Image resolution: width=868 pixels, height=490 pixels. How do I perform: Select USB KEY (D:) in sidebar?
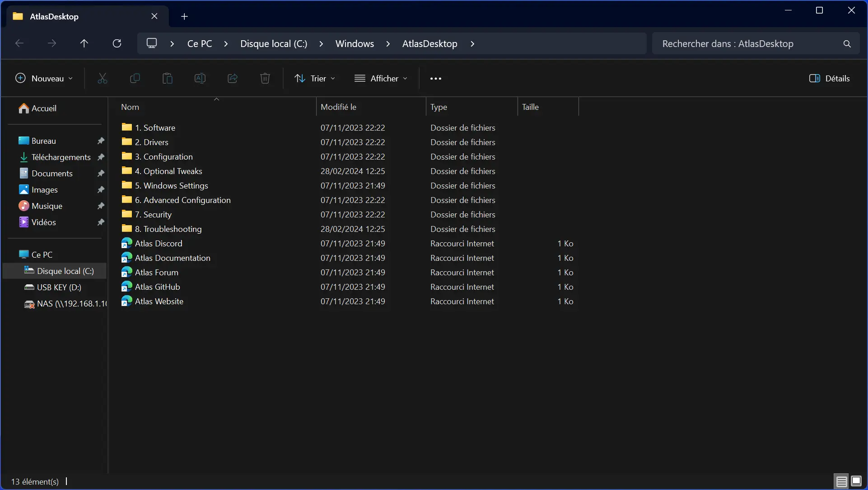pos(59,287)
